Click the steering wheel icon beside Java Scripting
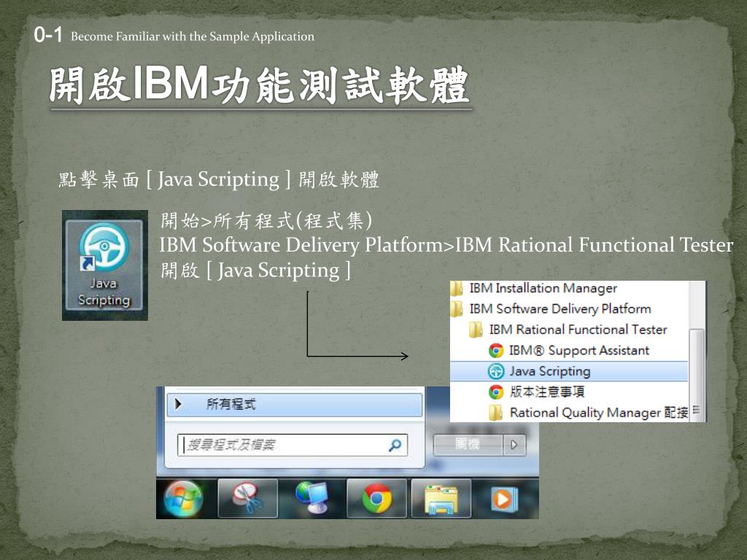Screen dimensions: 747x560 (496, 371)
